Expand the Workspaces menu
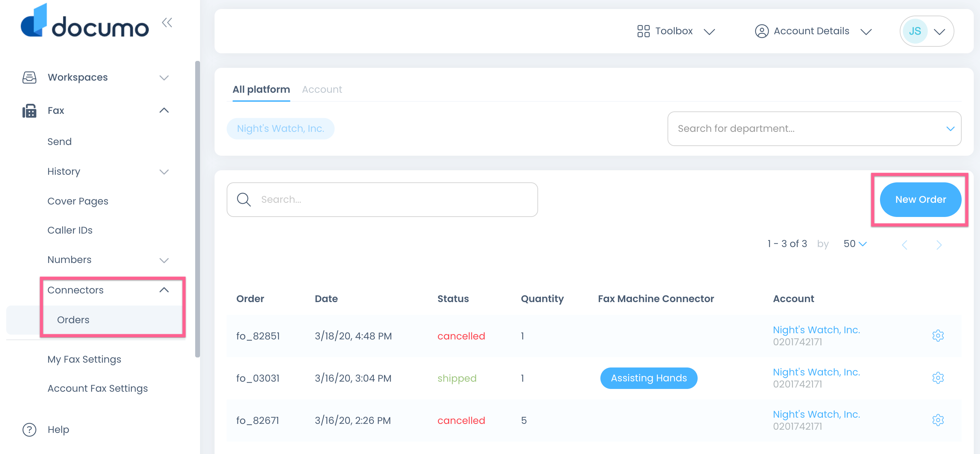This screenshot has width=980, height=454. [164, 78]
